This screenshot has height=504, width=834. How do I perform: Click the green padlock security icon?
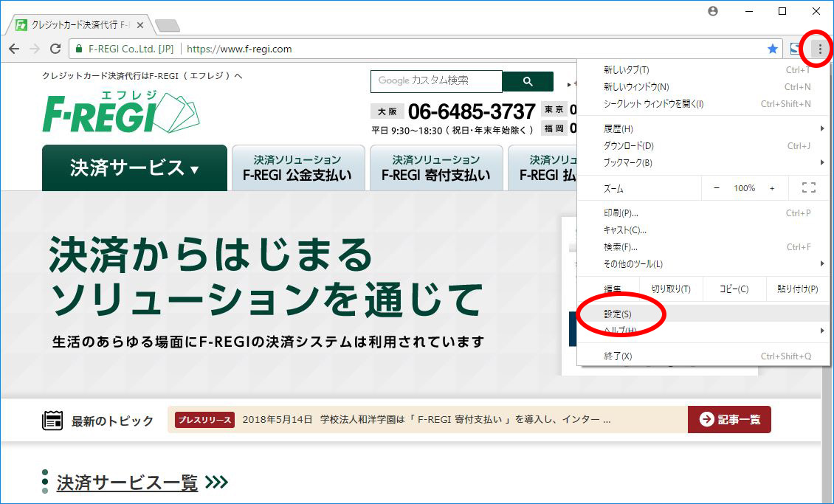[79, 49]
